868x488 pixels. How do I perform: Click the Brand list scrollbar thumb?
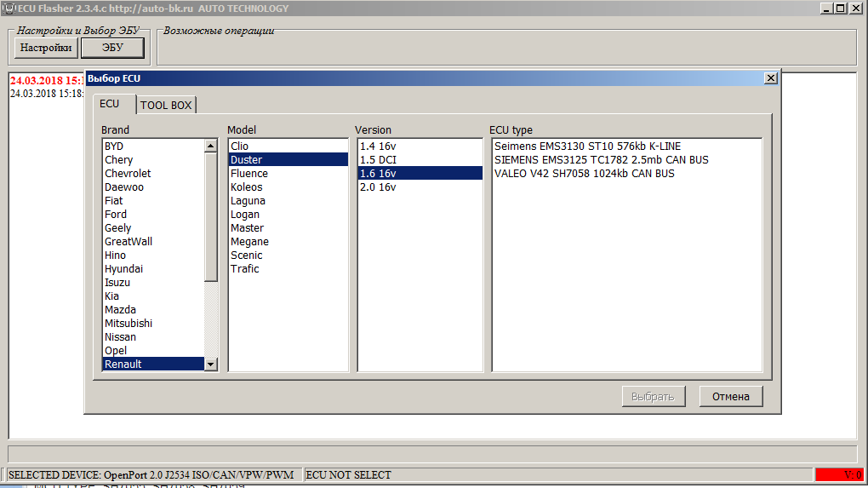(211, 217)
